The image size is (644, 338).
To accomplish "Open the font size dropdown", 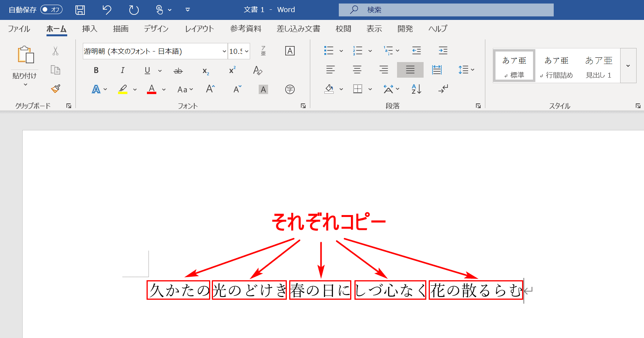I will coord(247,51).
